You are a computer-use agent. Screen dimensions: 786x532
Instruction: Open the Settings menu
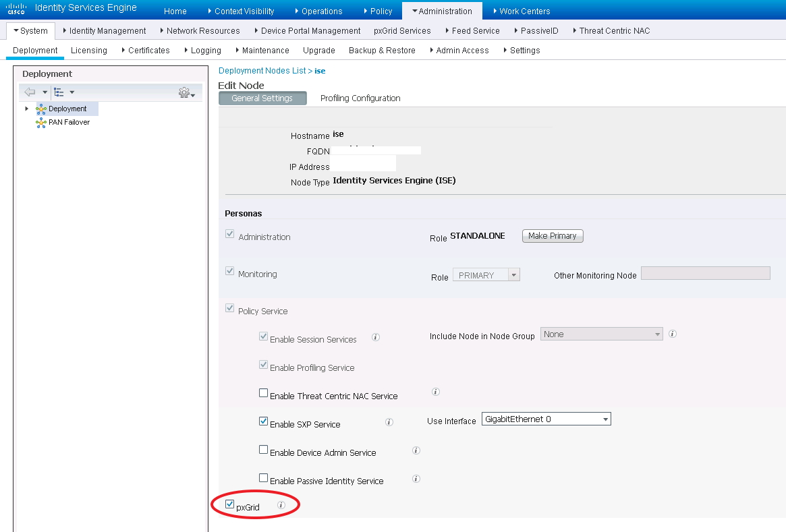522,50
